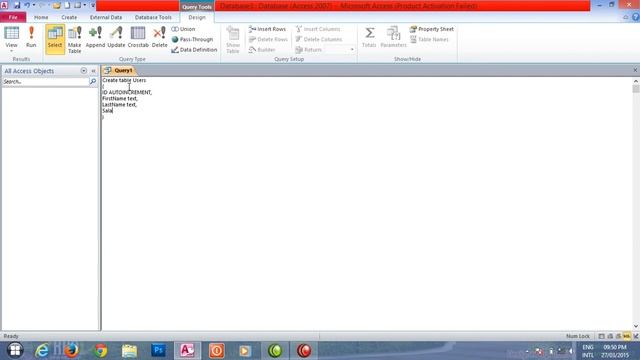This screenshot has width=640, height=360.
Task: Switch to the Home ribbon tab
Action: point(41,17)
